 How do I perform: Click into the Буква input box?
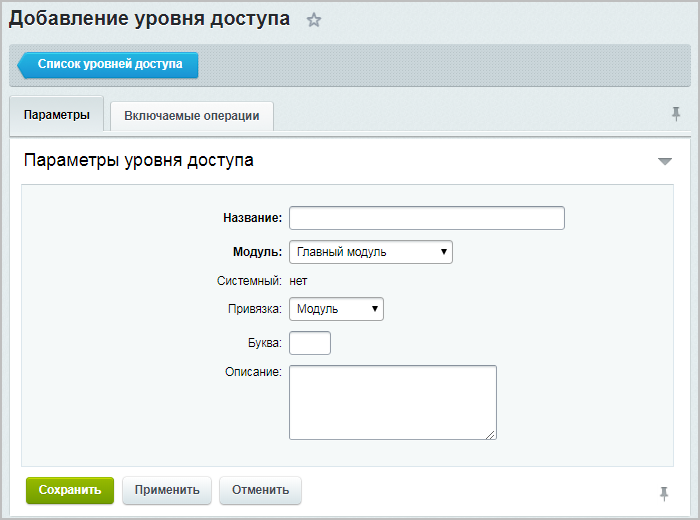click(x=310, y=343)
